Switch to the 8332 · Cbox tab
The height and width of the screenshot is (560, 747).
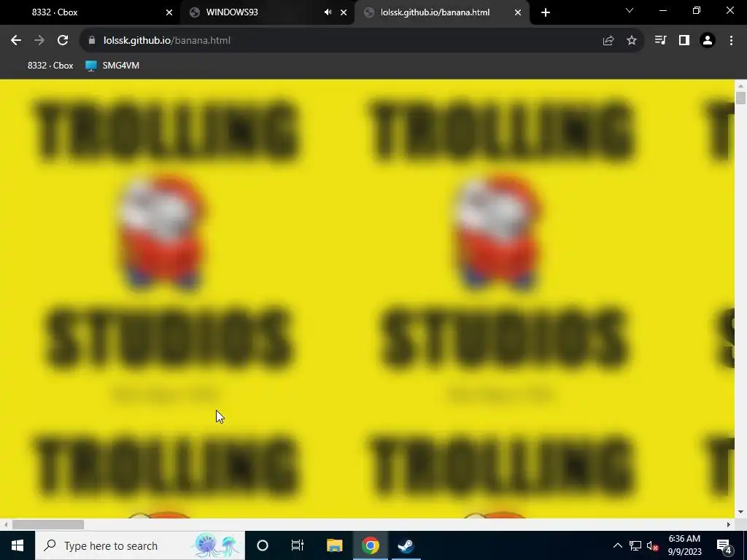pyautogui.click(x=90, y=12)
